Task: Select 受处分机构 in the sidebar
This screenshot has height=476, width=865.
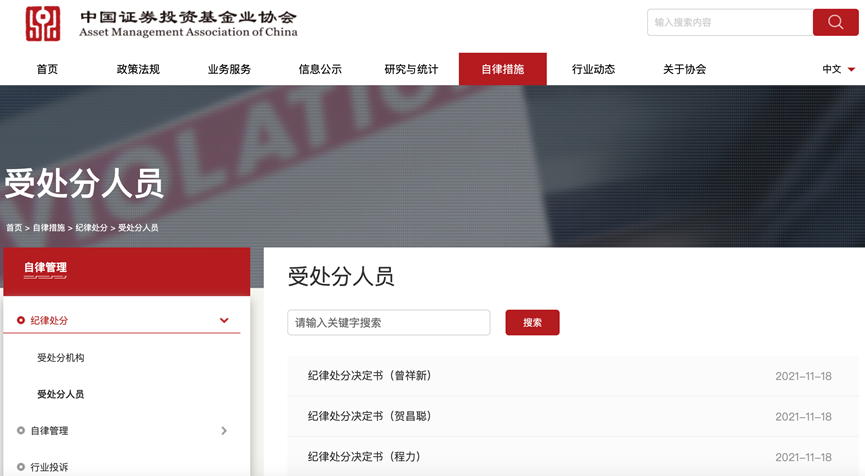Action: 61,358
